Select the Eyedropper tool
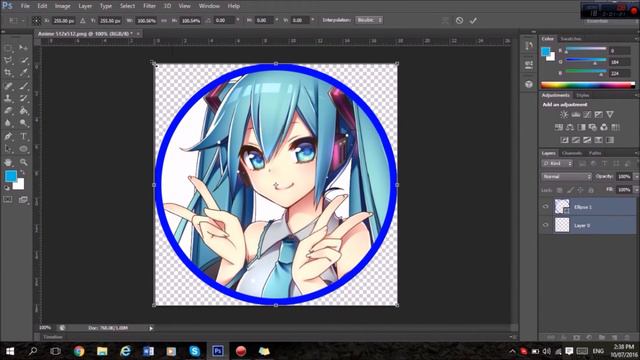The height and width of the screenshot is (360, 640). coord(23,73)
